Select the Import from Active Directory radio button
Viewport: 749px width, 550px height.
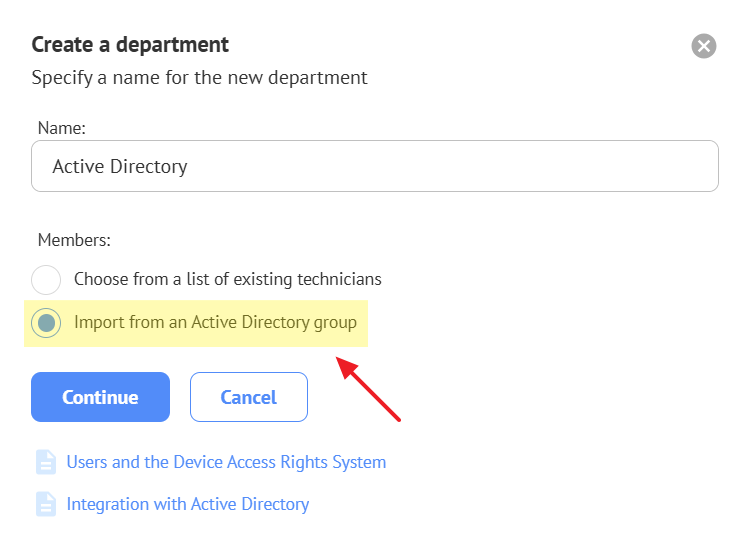[x=46, y=323]
